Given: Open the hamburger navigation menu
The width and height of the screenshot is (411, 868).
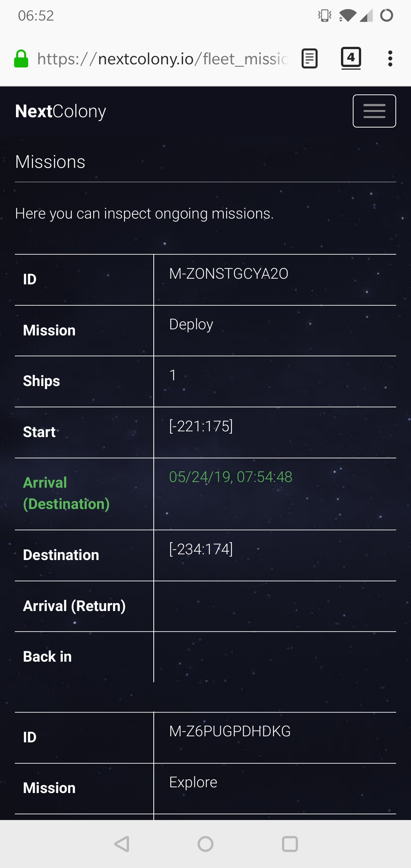Looking at the screenshot, I should point(374,111).
